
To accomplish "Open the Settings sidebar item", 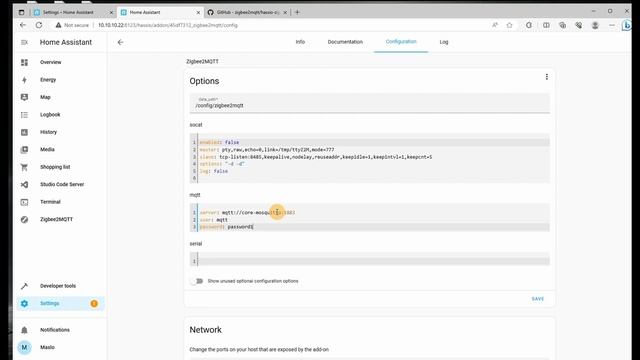I will [x=60, y=304].
